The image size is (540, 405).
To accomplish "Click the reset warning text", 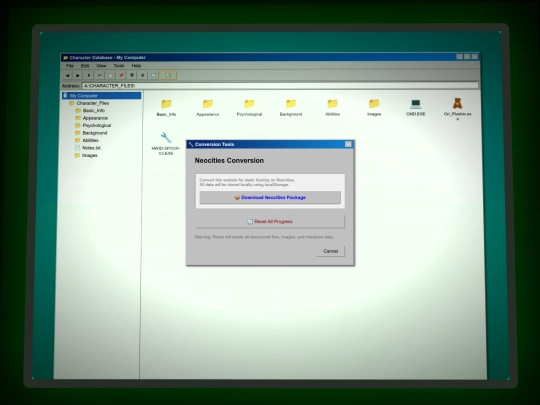I will [x=264, y=237].
